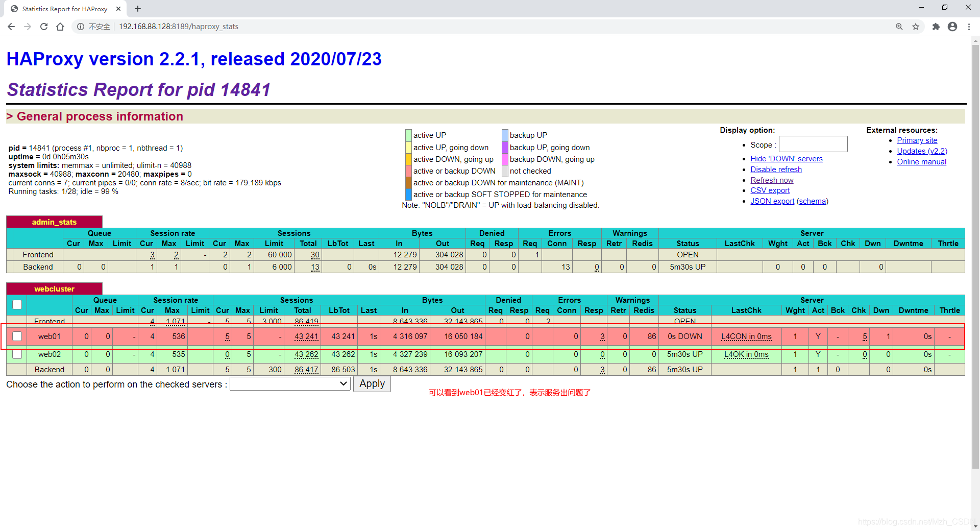
Task: Click the webcluster proxy title
Action: point(54,289)
